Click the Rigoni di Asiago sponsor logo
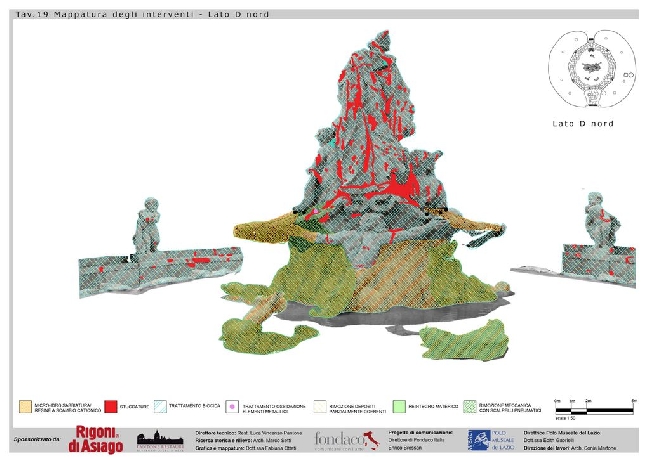Viewport: 650px width, 459px height. click(100, 438)
